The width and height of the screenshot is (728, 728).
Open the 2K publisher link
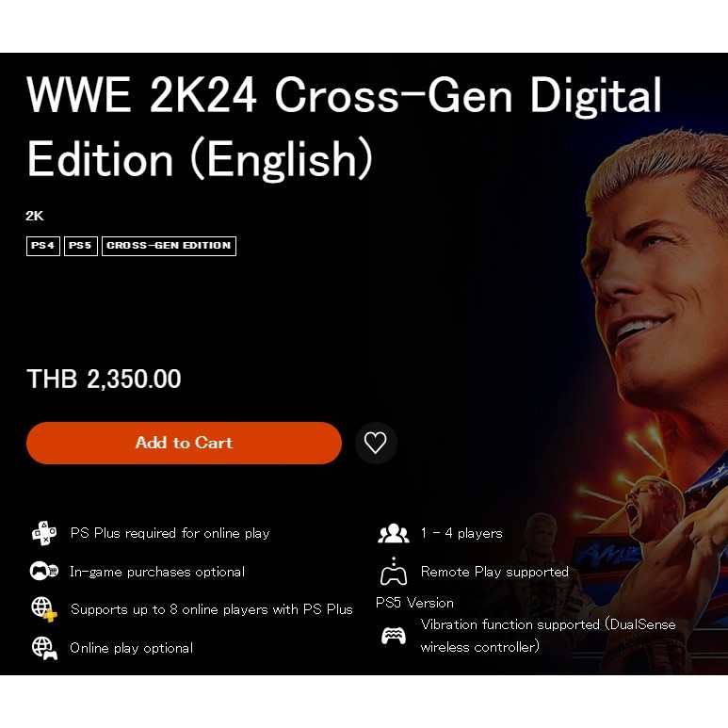pos(35,216)
